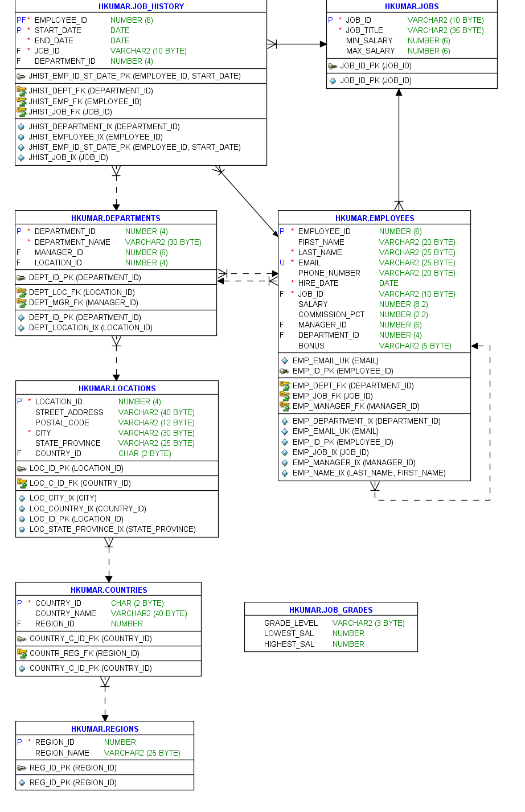Click the unique index icon beside EMP_EMAIL_UK
The width and height of the screenshot is (525, 812).
pos(284,360)
